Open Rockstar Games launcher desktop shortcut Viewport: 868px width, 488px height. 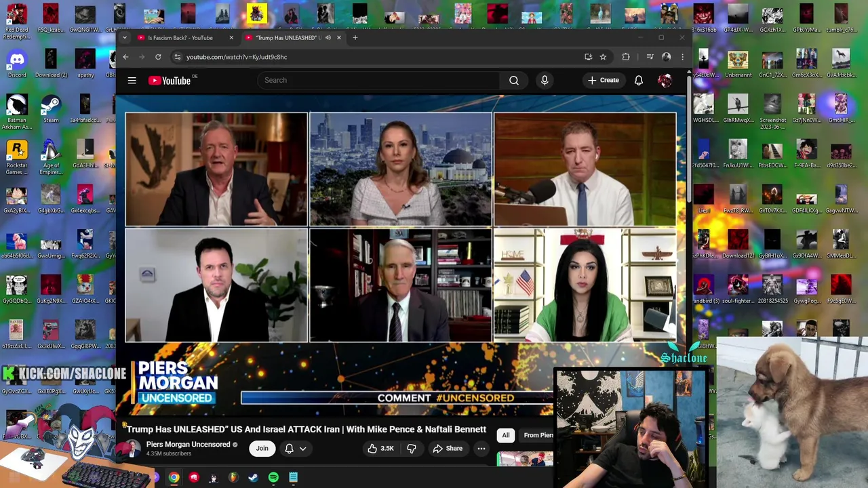click(17, 158)
